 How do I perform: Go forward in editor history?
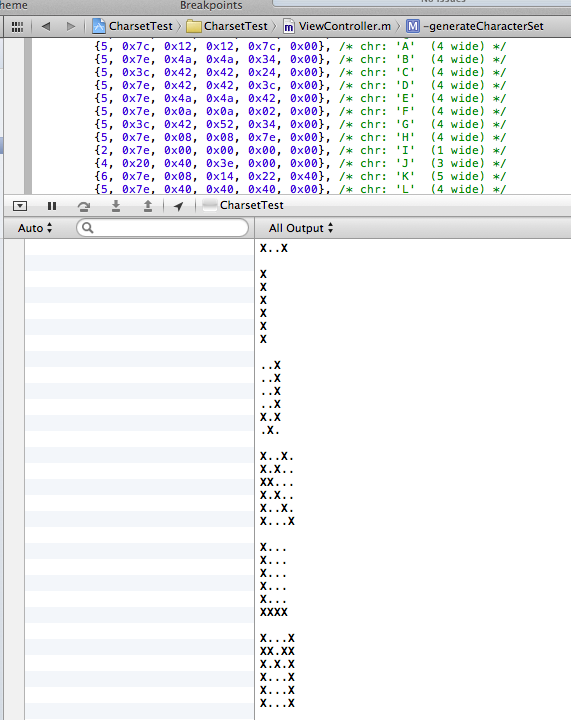(70, 26)
